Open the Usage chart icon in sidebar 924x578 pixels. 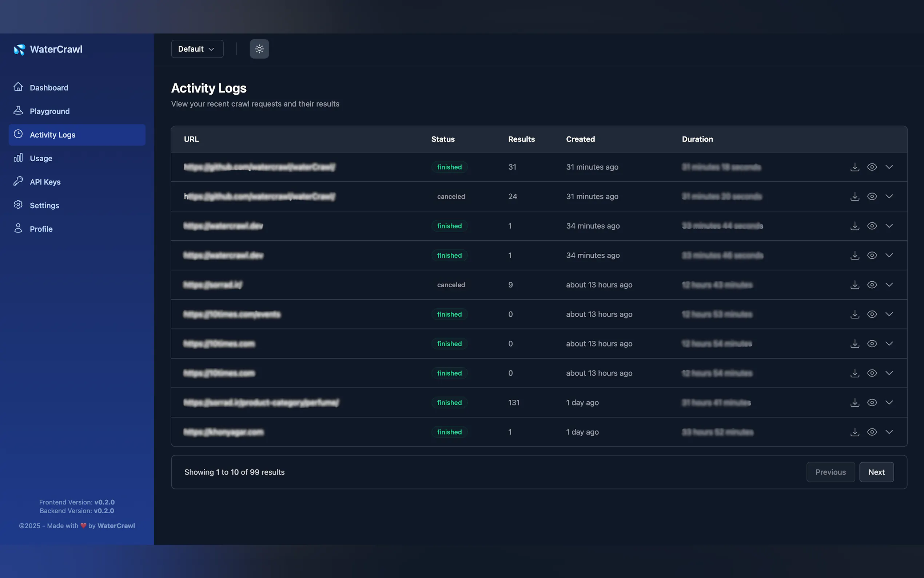pyautogui.click(x=18, y=158)
